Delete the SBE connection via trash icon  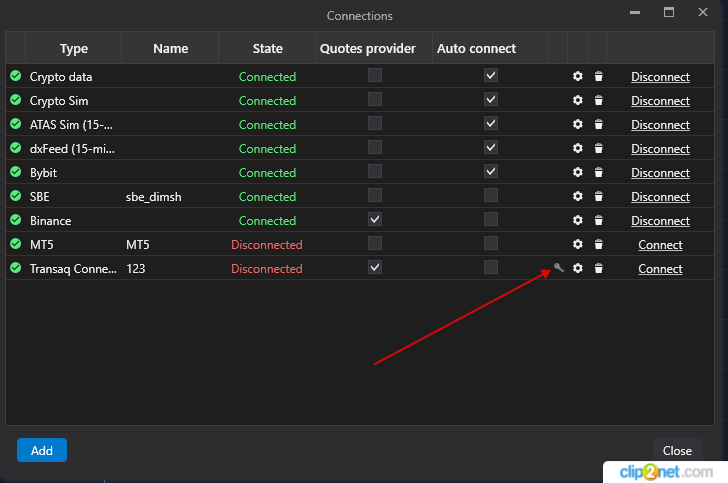coord(598,196)
